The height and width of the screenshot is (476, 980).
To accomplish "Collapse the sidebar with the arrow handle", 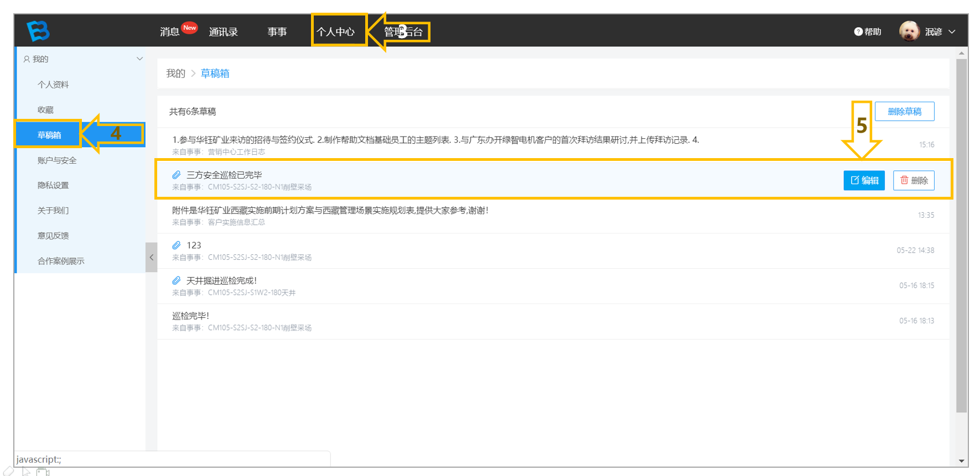I will (151, 257).
